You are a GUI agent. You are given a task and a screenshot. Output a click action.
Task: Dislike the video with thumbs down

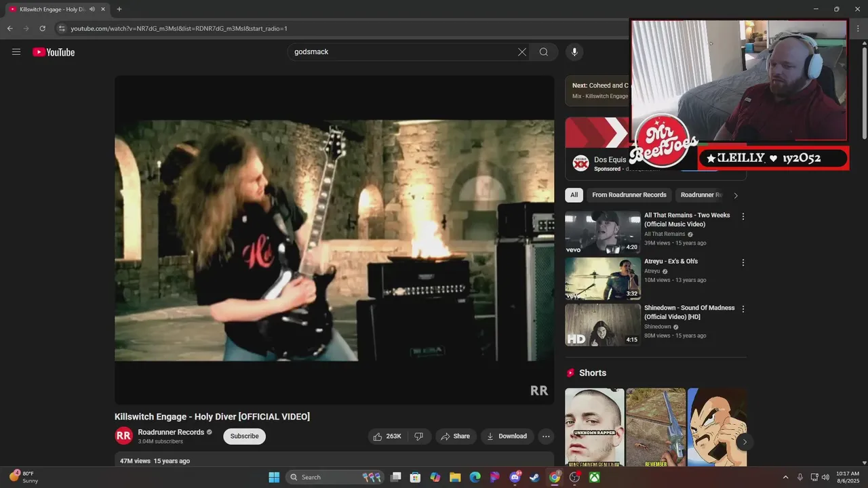coord(419,436)
